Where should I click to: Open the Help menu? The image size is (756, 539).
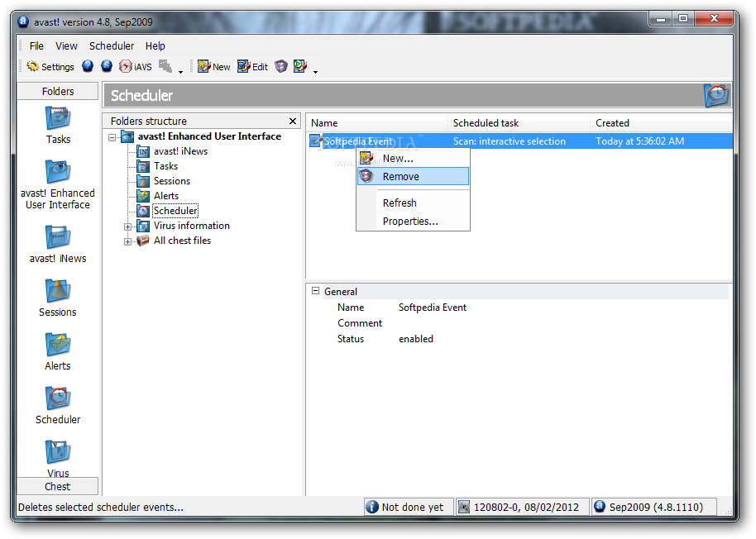click(x=156, y=45)
